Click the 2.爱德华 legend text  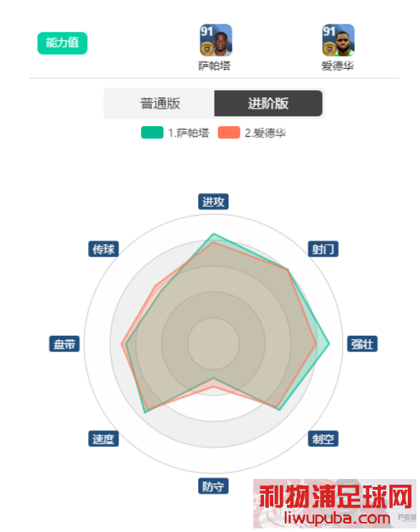[x=265, y=132]
